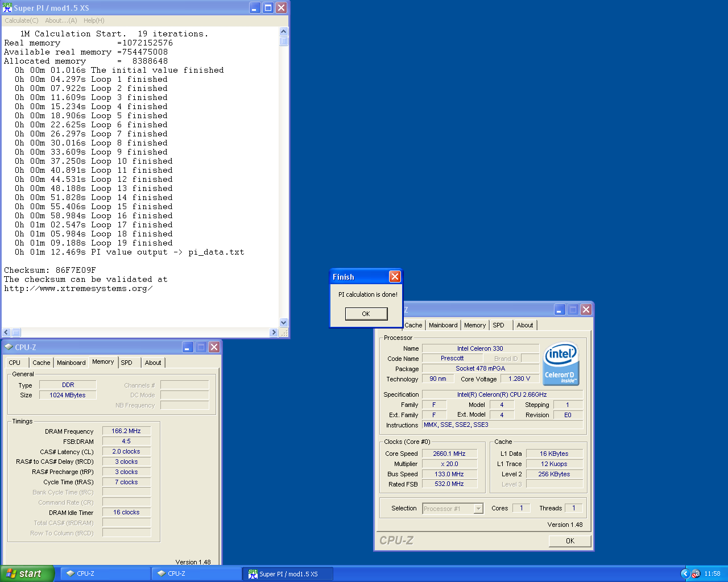Click OK in the CPU-Z processor window

pyautogui.click(x=570, y=541)
